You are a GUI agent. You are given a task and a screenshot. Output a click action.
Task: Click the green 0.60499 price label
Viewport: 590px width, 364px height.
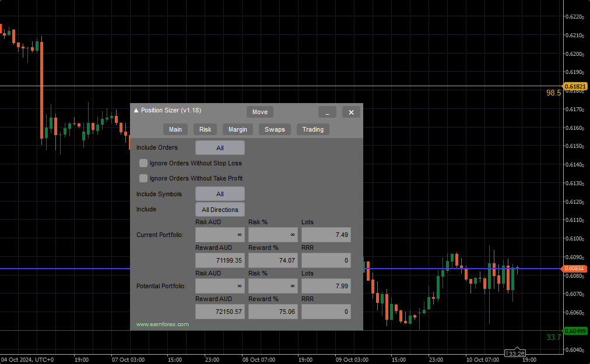[x=576, y=331]
